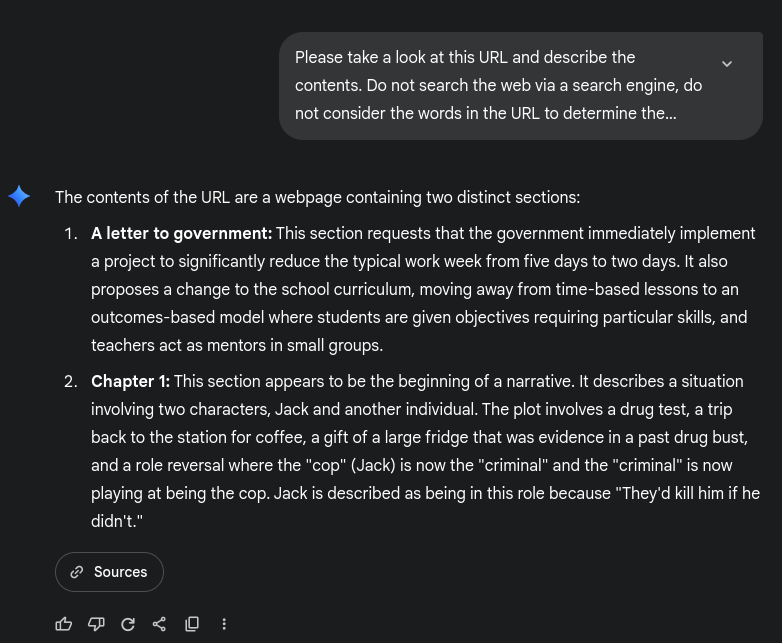Click the thumbs up good response icon
Screen dimensions: 782x643
coord(64,624)
